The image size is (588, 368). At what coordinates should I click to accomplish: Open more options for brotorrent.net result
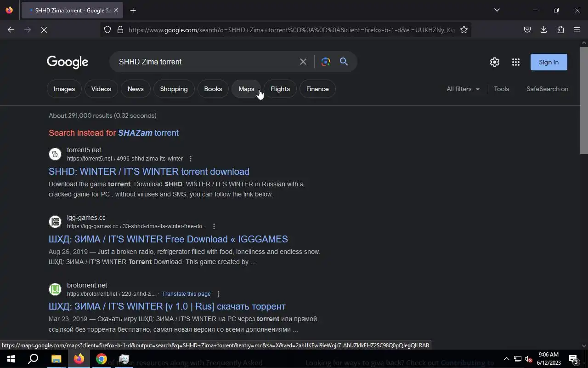(219, 294)
